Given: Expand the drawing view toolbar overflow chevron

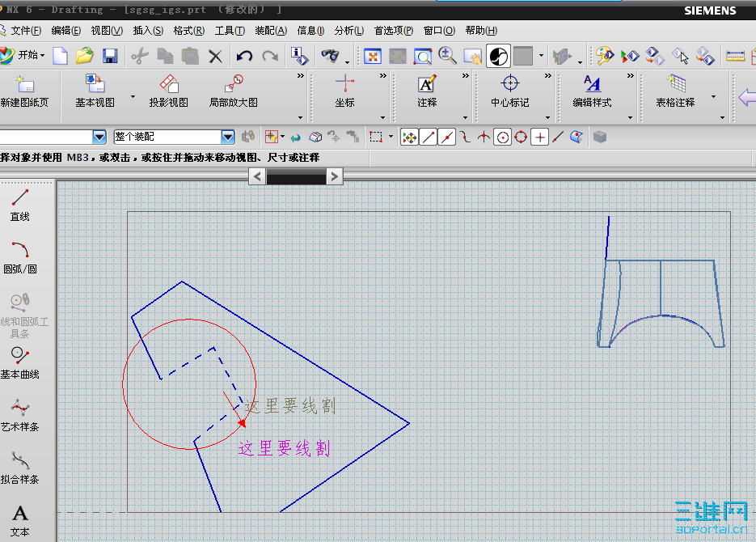Looking at the screenshot, I should 300,76.
